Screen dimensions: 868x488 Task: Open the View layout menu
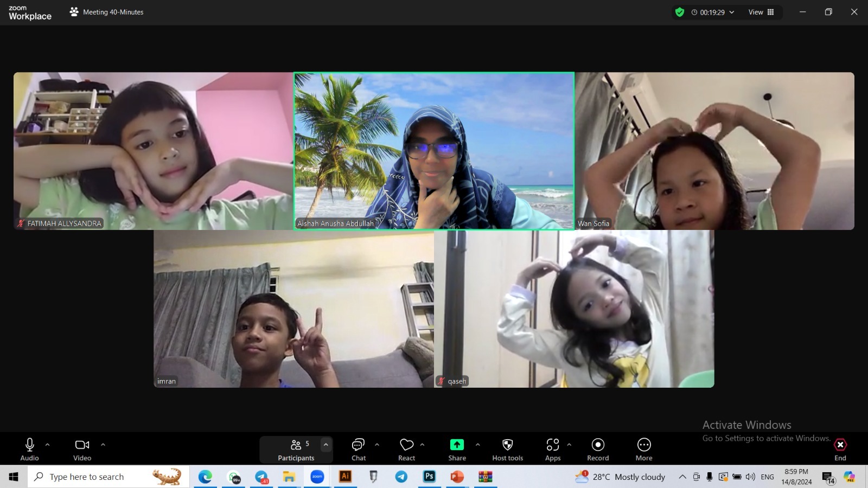(761, 12)
